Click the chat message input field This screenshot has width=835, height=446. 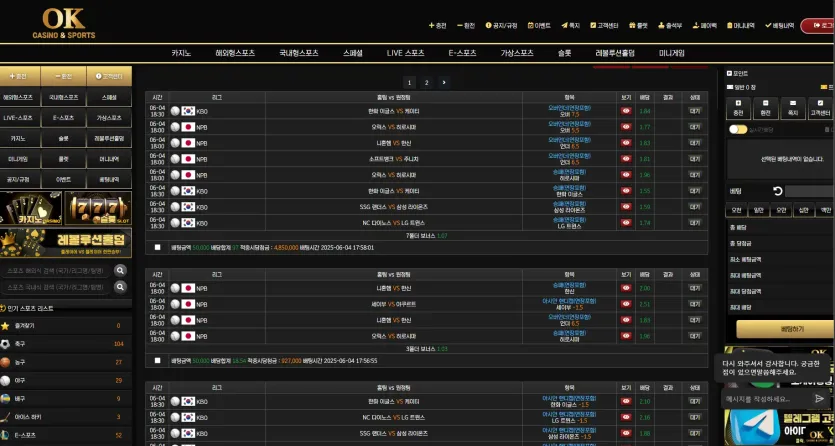766,399
